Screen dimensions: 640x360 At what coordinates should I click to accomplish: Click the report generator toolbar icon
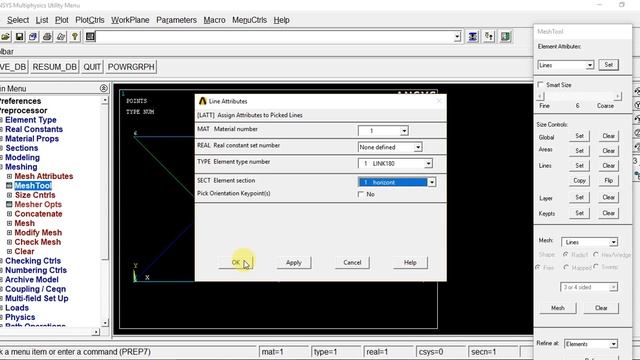click(x=61, y=37)
